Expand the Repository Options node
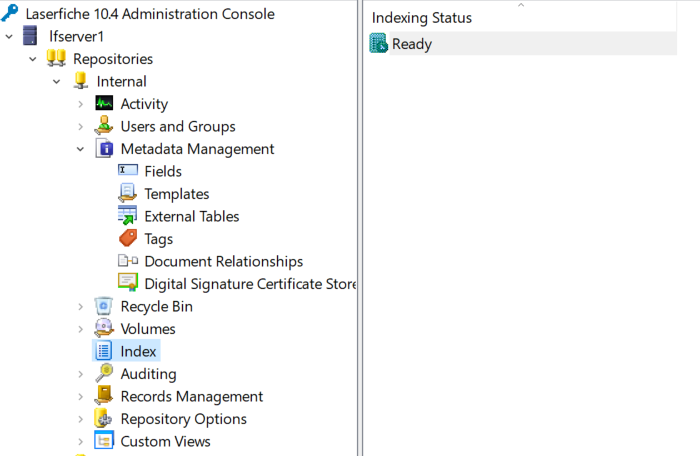The image size is (700, 456). coord(80,419)
